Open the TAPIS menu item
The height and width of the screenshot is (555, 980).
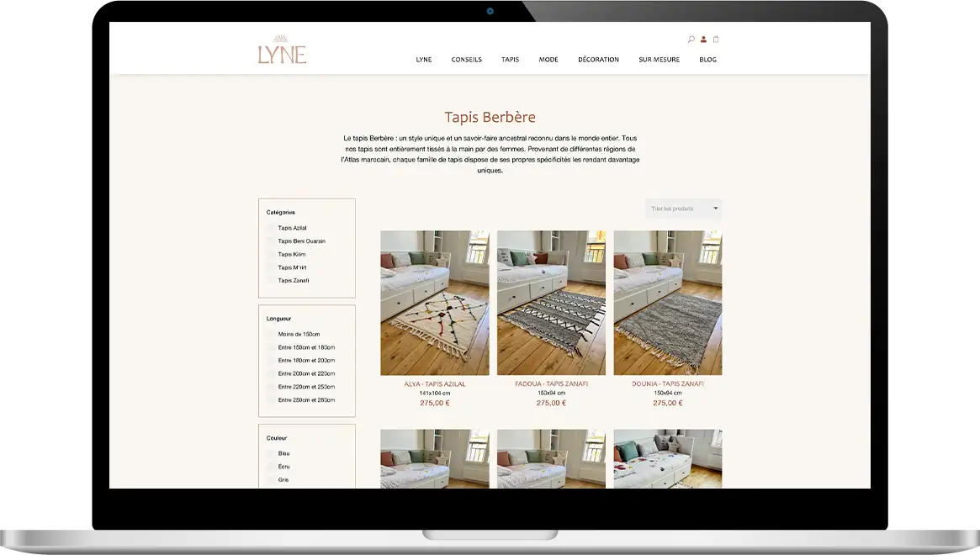click(x=510, y=60)
